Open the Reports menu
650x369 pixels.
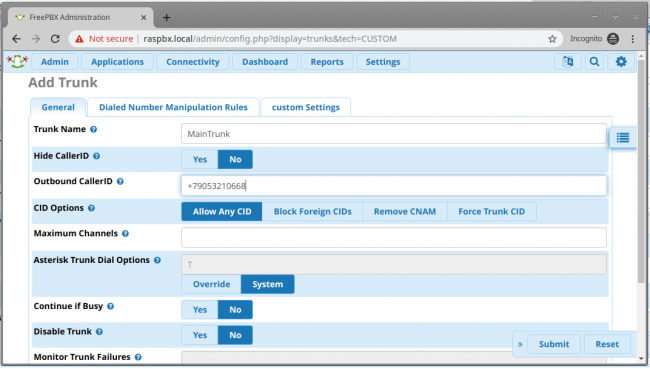click(x=327, y=62)
